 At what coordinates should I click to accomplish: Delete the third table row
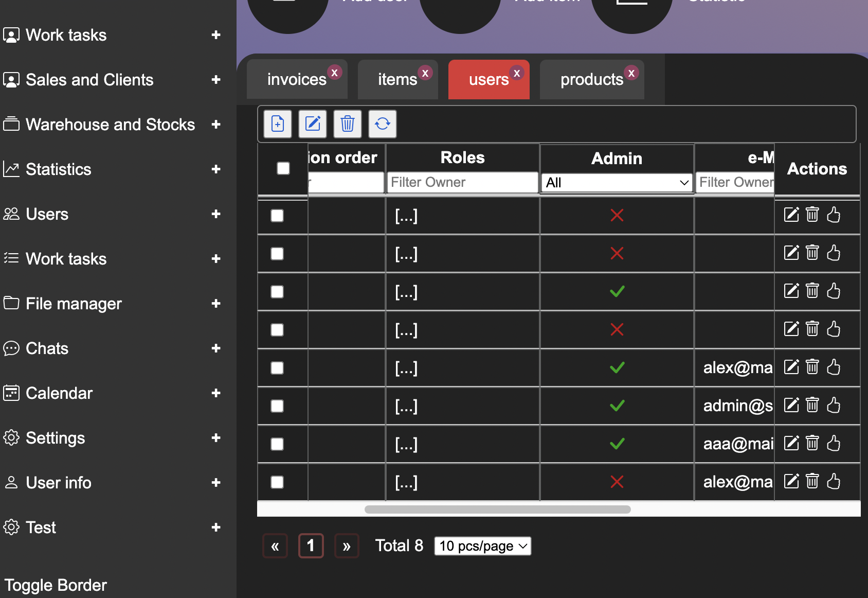tap(812, 291)
